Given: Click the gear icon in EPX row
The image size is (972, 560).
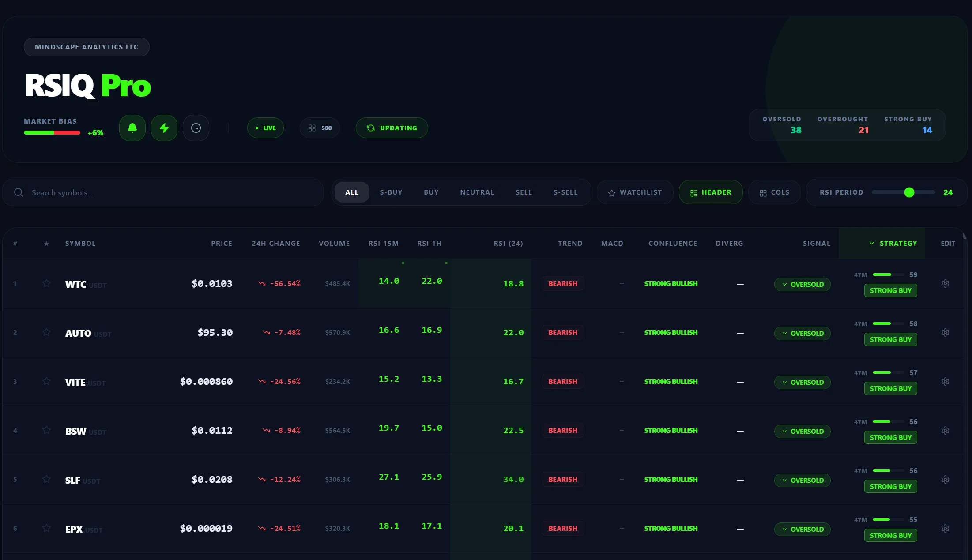Looking at the screenshot, I should click(945, 529).
